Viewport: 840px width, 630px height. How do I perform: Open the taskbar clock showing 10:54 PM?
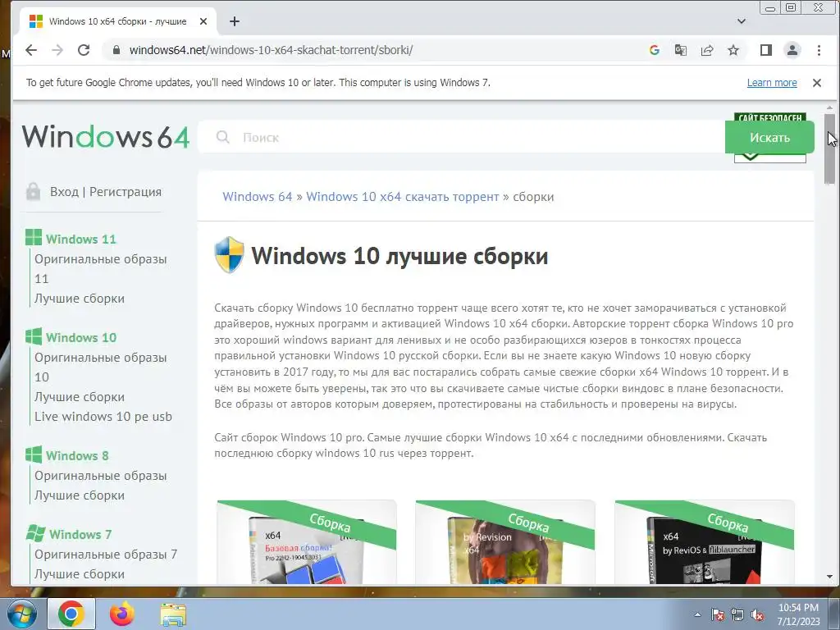pos(798,614)
